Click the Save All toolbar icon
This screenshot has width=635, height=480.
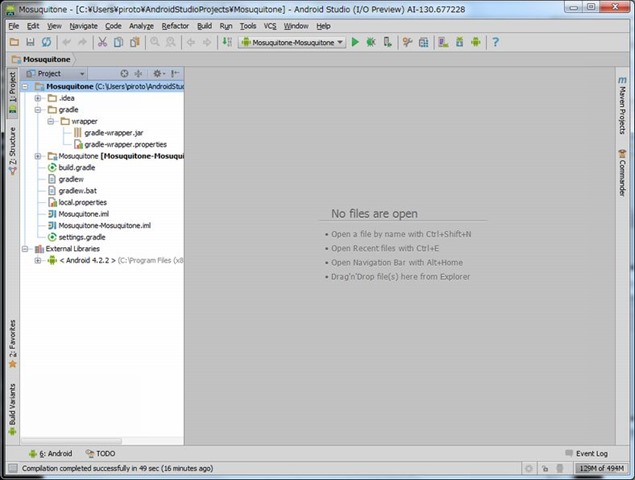click(x=31, y=42)
